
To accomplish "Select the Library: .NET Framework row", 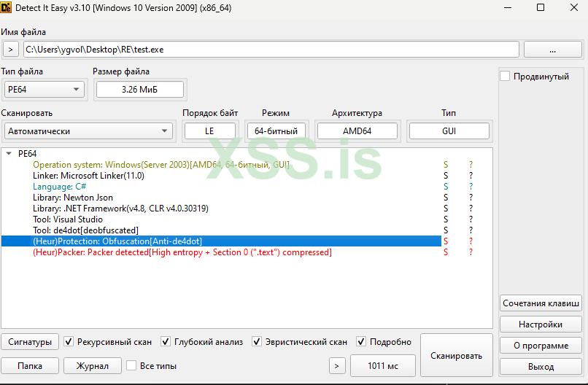I will pyautogui.click(x=221, y=208).
